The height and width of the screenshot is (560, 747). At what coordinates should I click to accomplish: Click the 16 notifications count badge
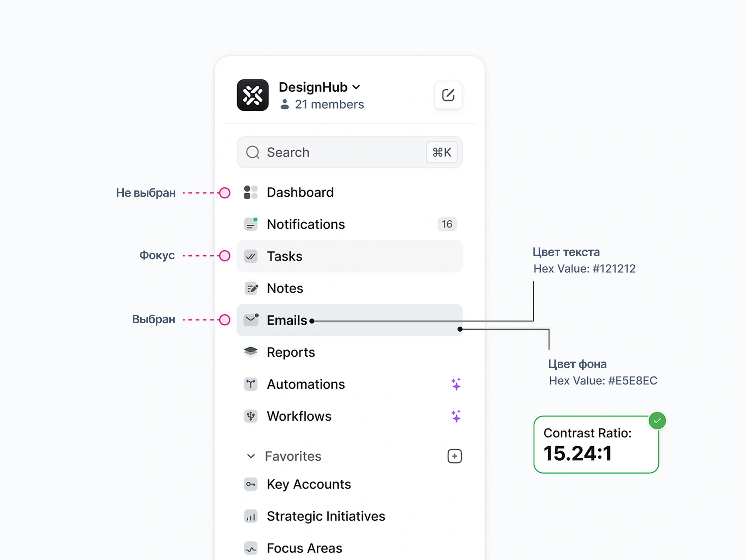(446, 224)
